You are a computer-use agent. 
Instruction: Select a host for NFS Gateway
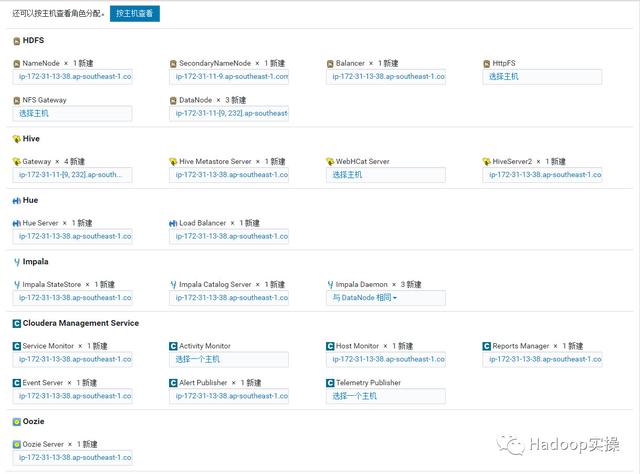[x=73, y=113]
